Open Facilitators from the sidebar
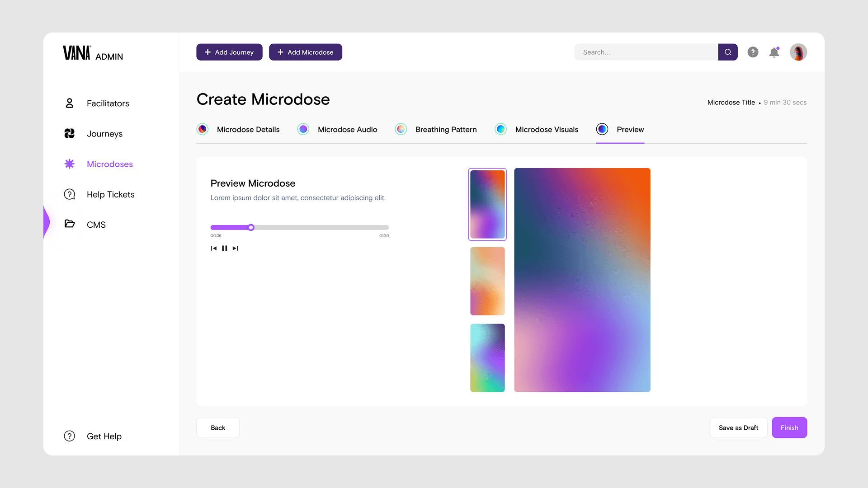The image size is (868, 488). (x=108, y=103)
